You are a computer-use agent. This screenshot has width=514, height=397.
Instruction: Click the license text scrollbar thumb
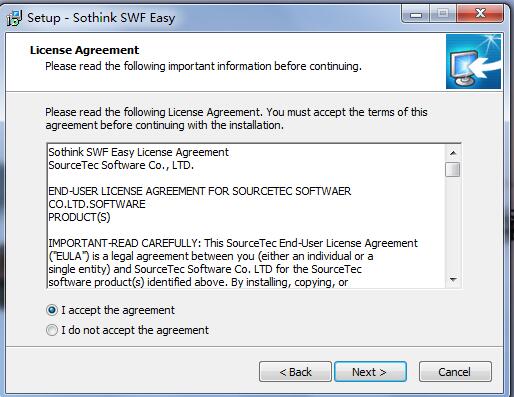coord(453,169)
